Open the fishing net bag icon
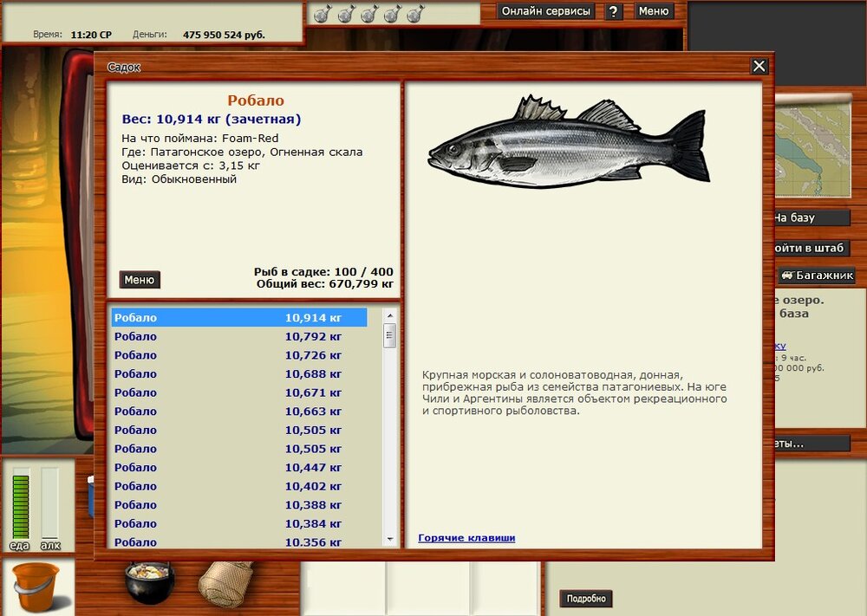The image size is (867, 616). pyautogui.click(x=225, y=583)
